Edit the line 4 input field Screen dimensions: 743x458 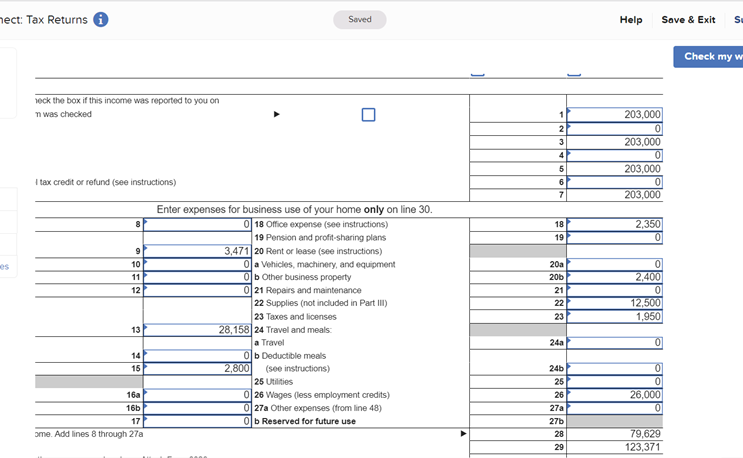pyautogui.click(x=615, y=155)
